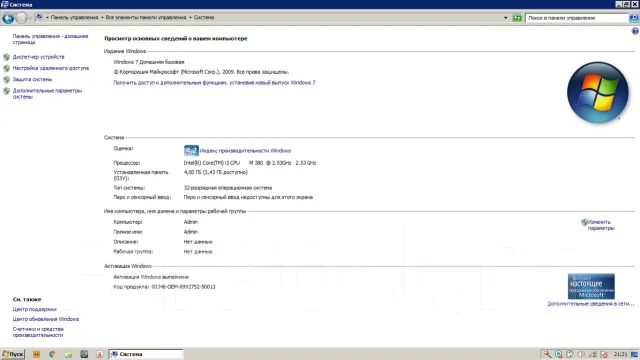Click the Microsoft genuine software badge

coord(591,286)
